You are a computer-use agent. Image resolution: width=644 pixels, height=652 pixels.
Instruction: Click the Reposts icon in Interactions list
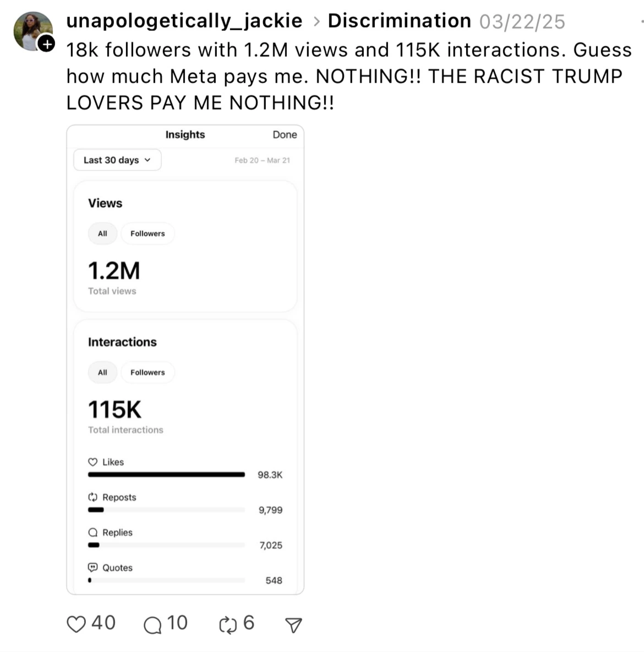point(92,497)
